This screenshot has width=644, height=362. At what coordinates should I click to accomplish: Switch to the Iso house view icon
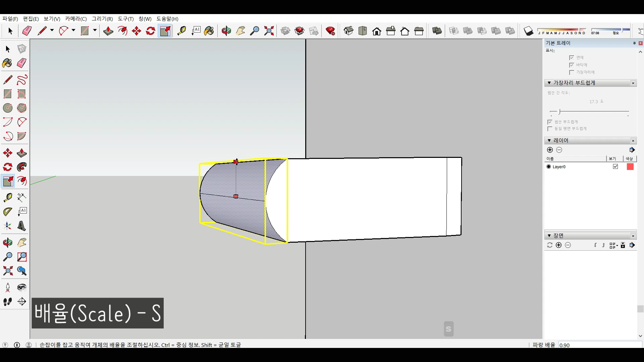pos(348,31)
